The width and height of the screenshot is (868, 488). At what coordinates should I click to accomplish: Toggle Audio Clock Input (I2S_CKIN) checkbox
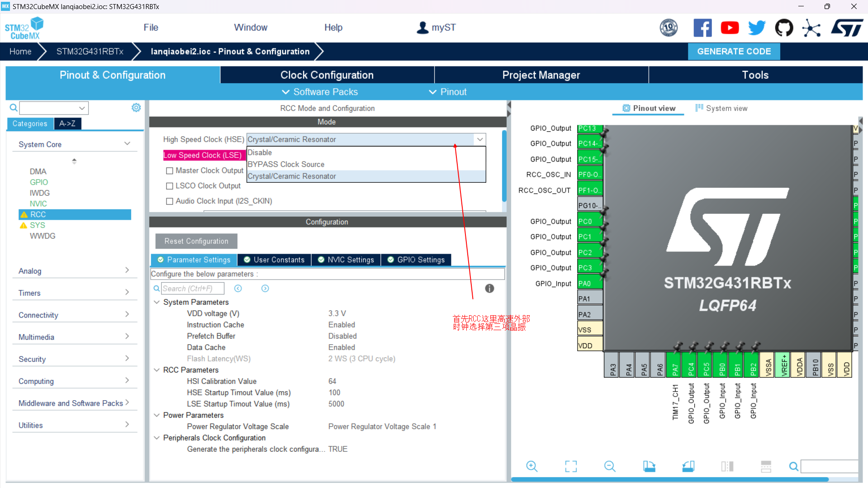170,201
